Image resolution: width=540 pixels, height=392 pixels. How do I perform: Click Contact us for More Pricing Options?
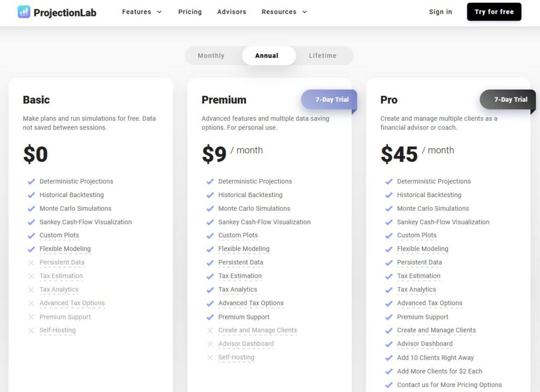448,385
